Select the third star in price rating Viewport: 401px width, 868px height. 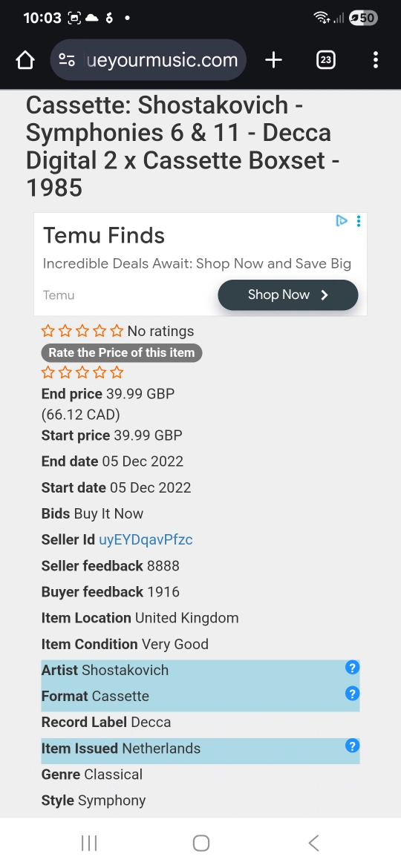(82, 372)
